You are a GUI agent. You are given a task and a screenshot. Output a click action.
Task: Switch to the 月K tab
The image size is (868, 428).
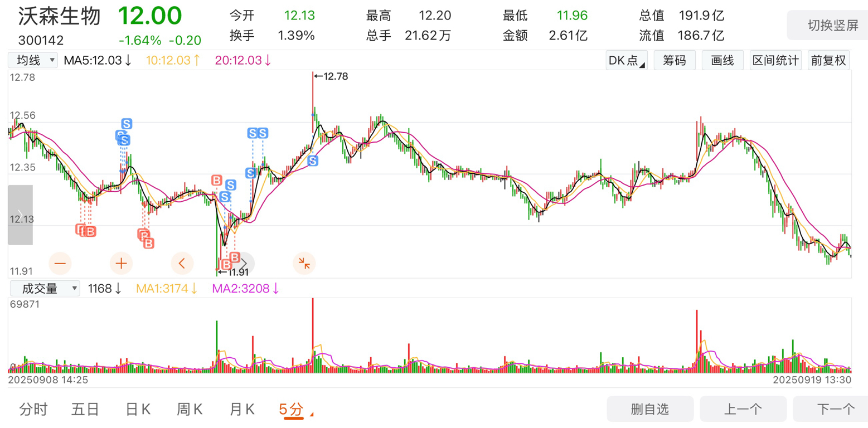pos(243,410)
